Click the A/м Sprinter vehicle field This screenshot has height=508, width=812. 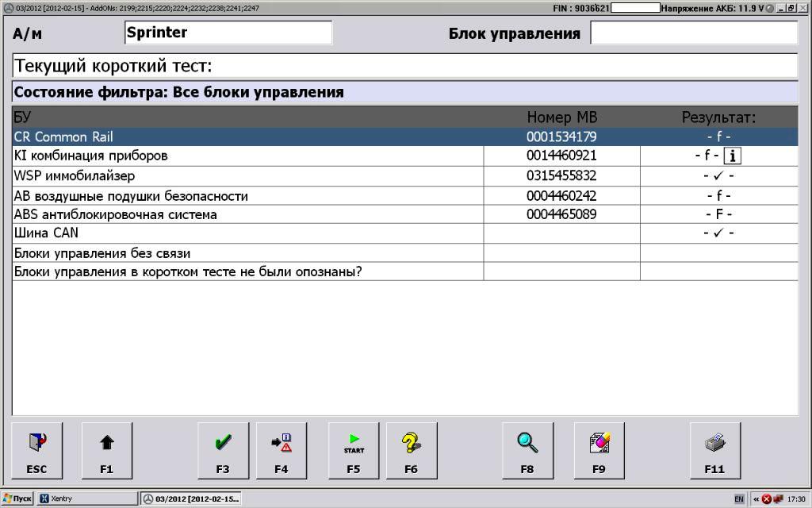pos(228,33)
